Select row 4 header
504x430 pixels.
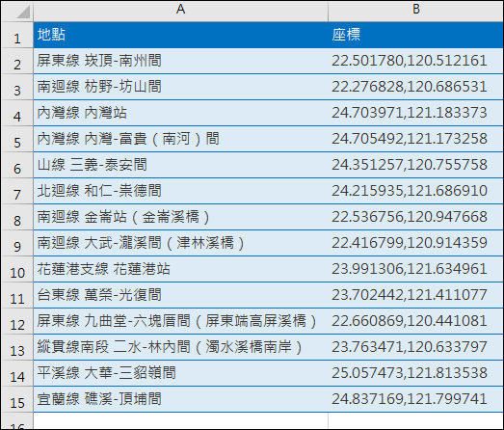pyautogui.click(x=17, y=113)
